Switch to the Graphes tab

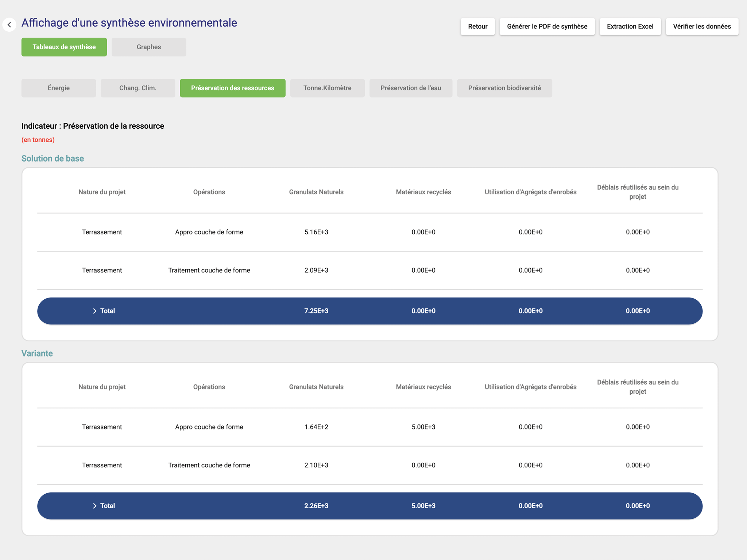148,47
